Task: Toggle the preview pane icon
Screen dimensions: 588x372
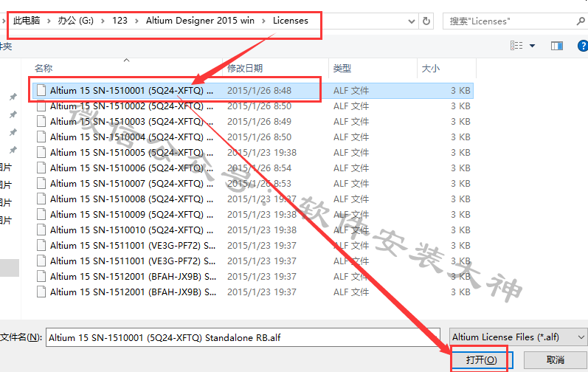Action: point(556,46)
